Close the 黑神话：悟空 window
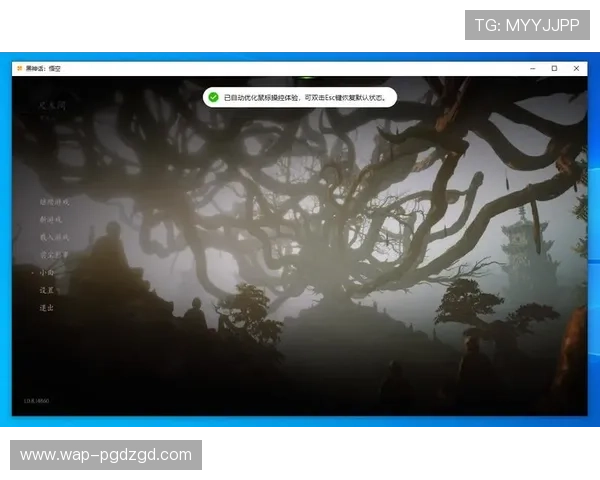Screen dimensions: 600x480 [576, 69]
